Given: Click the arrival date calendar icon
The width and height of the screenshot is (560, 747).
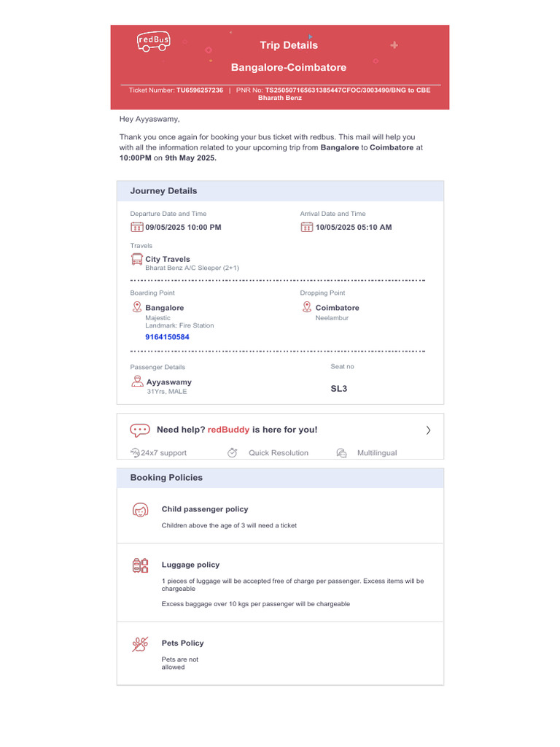Looking at the screenshot, I should coord(306,227).
